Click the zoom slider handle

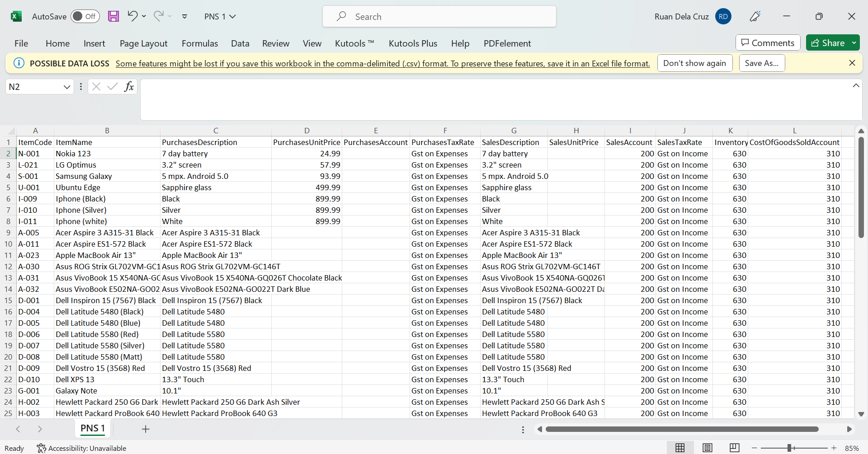click(789, 448)
